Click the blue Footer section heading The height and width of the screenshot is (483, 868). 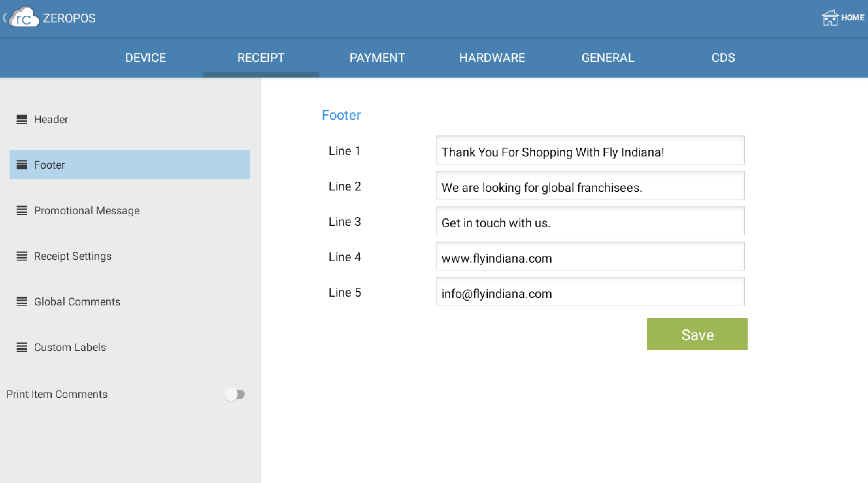341,115
